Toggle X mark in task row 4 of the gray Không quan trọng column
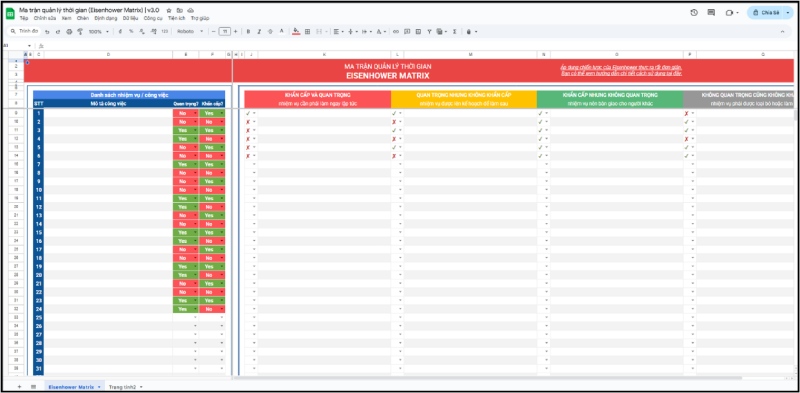800x393 pixels. coord(687,139)
